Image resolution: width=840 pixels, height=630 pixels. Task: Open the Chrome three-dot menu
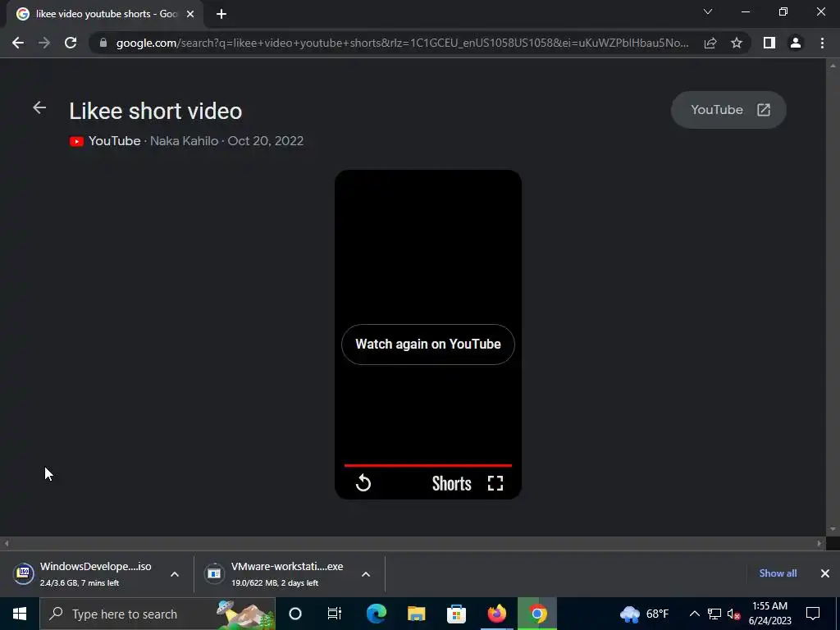coord(822,43)
